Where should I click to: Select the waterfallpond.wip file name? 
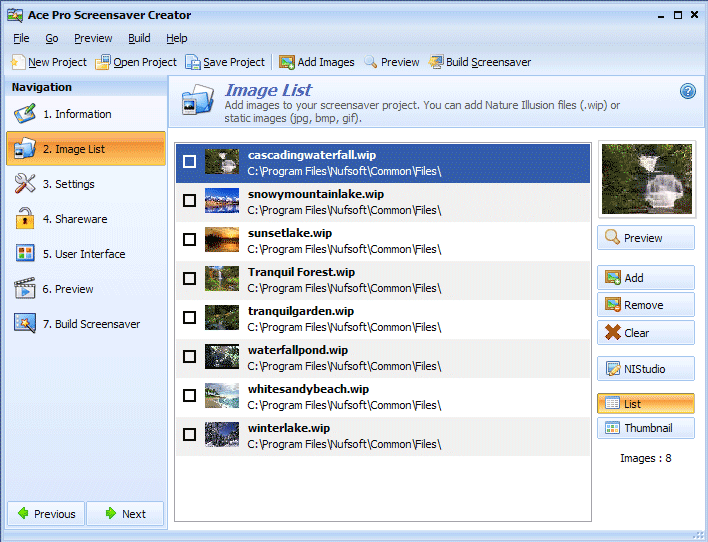(298, 350)
